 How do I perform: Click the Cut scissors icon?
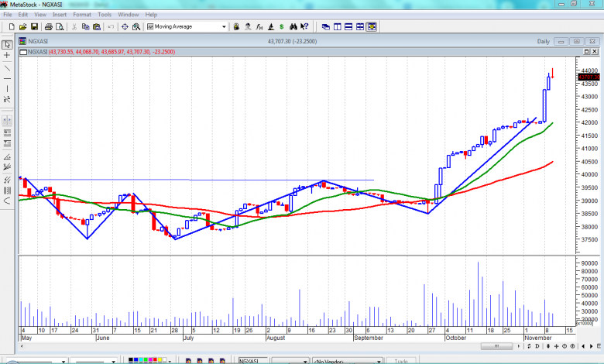[74, 26]
